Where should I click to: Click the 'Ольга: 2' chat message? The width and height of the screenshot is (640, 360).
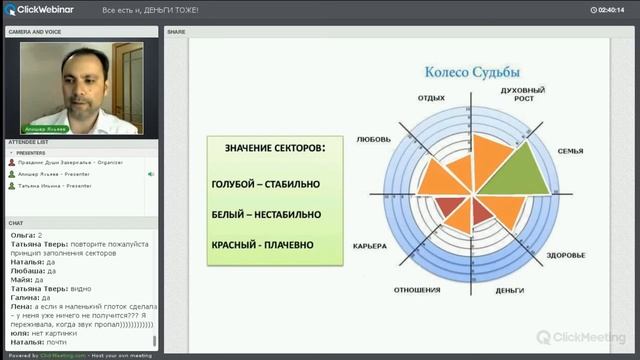coord(27,236)
